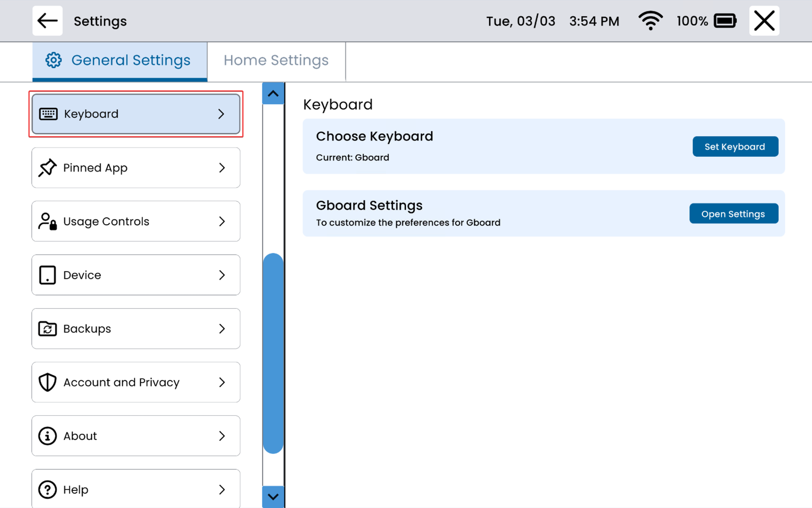Click the About info circle icon
Image resolution: width=812 pixels, height=508 pixels.
click(x=47, y=436)
